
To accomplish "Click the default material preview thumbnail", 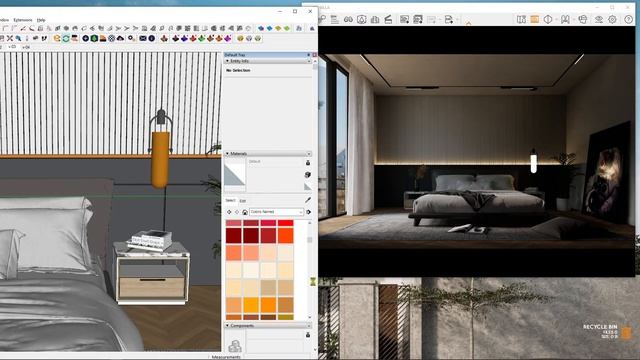I will pos(235,175).
